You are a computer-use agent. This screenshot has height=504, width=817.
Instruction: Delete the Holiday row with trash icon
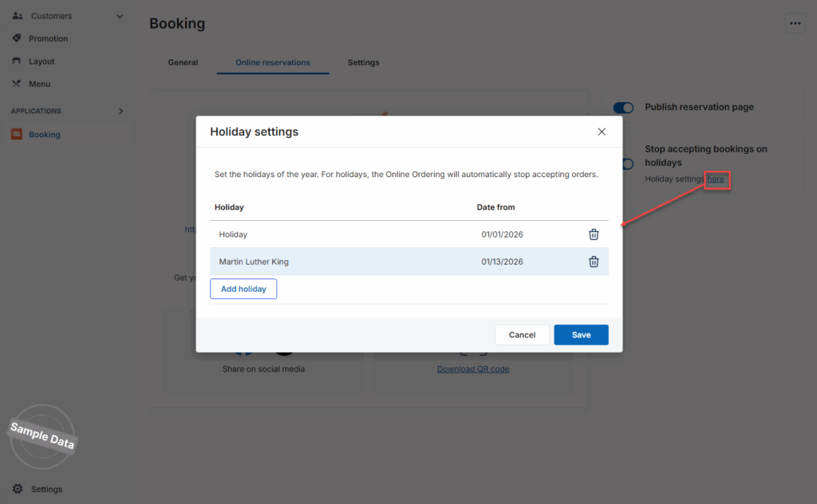[594, 234]
